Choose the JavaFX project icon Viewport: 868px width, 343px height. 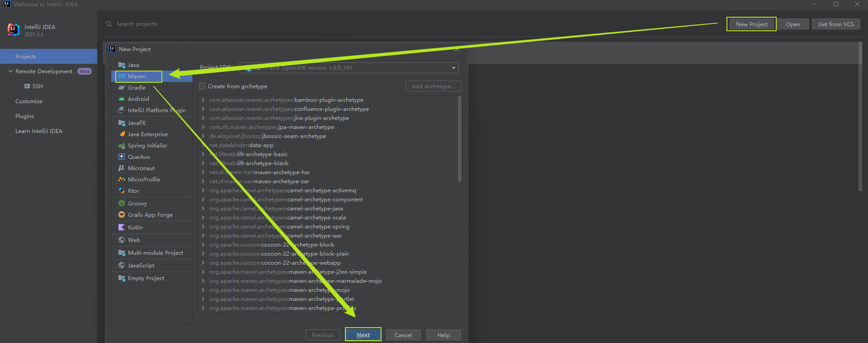121,123
